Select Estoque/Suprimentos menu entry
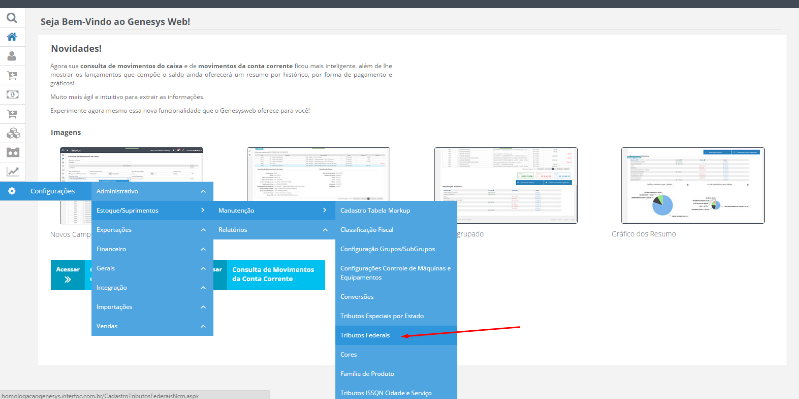This screenshot has height=399, width=799. click(x=152, y=210)
